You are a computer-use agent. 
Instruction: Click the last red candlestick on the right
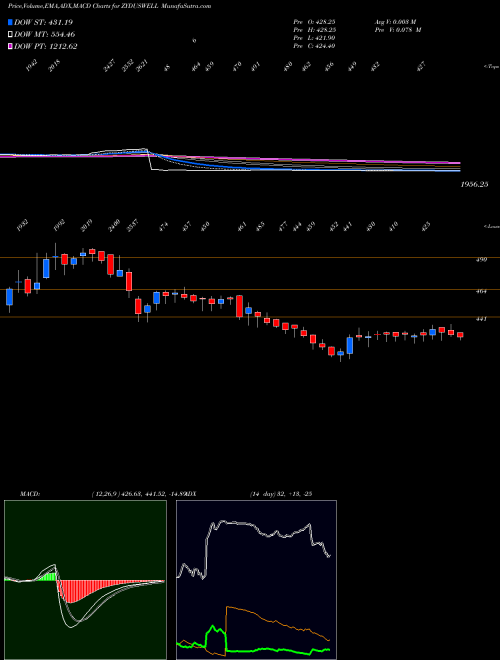[460, 335]
